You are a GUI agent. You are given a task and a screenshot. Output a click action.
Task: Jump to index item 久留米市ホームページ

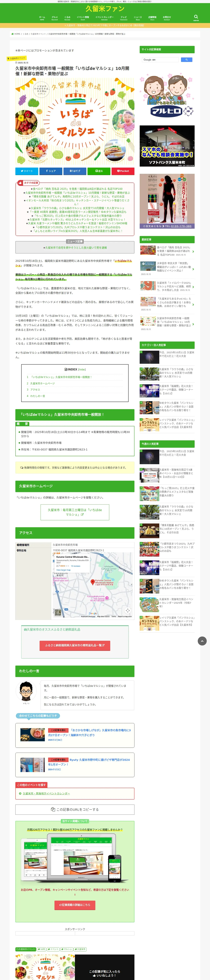coord(42,384)
